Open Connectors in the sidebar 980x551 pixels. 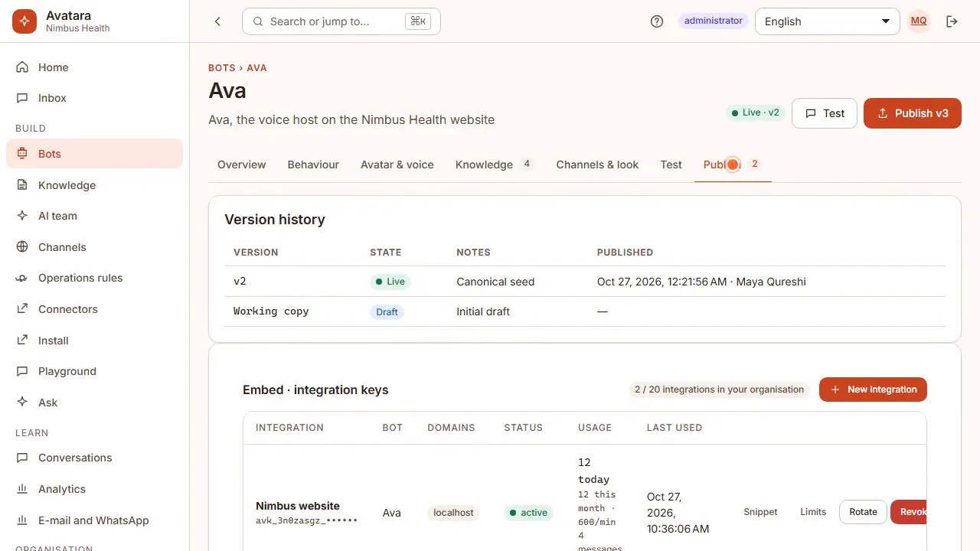coord(94,309)
